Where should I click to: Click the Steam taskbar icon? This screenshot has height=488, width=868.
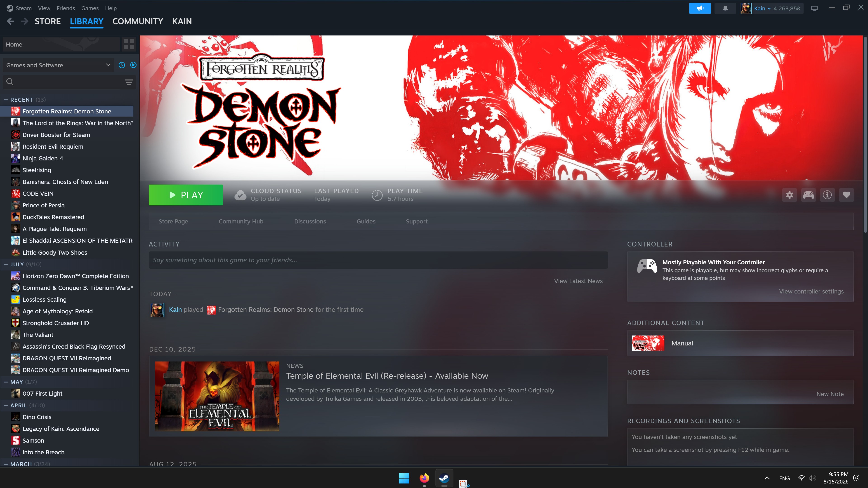pos(444,478)
